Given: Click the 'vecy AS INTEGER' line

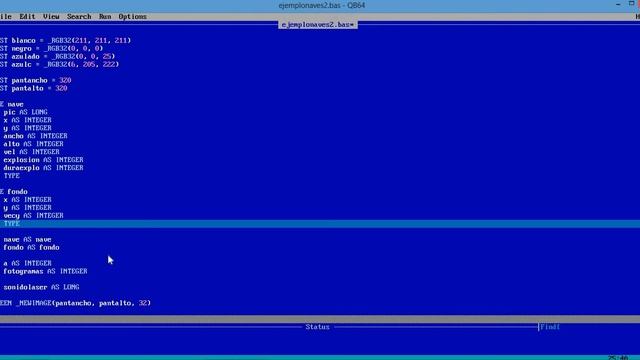Looking at the screenshot, I should (x=33, y=216).
